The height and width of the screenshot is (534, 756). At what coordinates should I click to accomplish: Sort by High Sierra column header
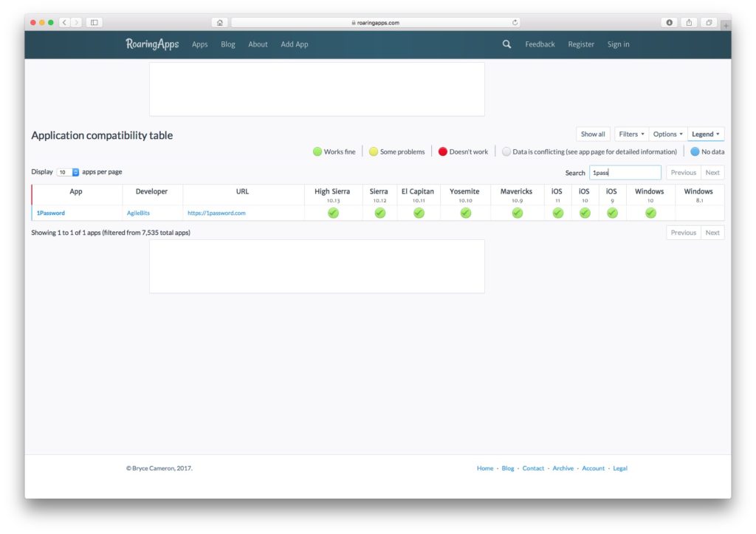(333, 195)
